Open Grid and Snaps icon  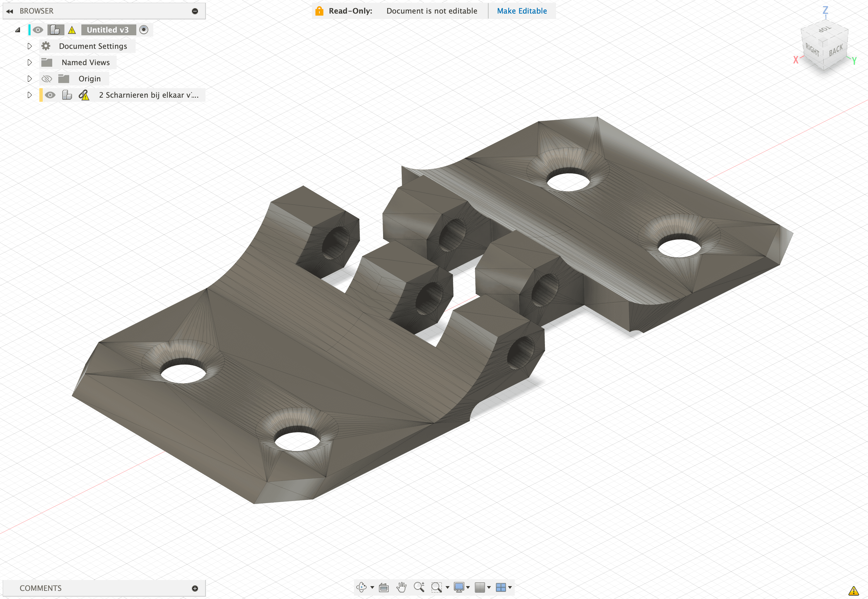(x=480, y=587)
